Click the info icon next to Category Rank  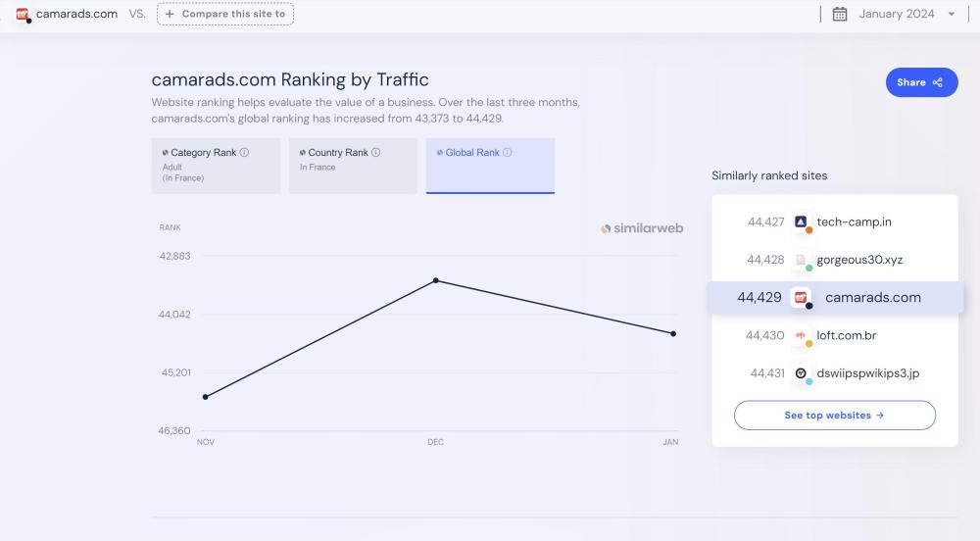[x=245, y=153]
